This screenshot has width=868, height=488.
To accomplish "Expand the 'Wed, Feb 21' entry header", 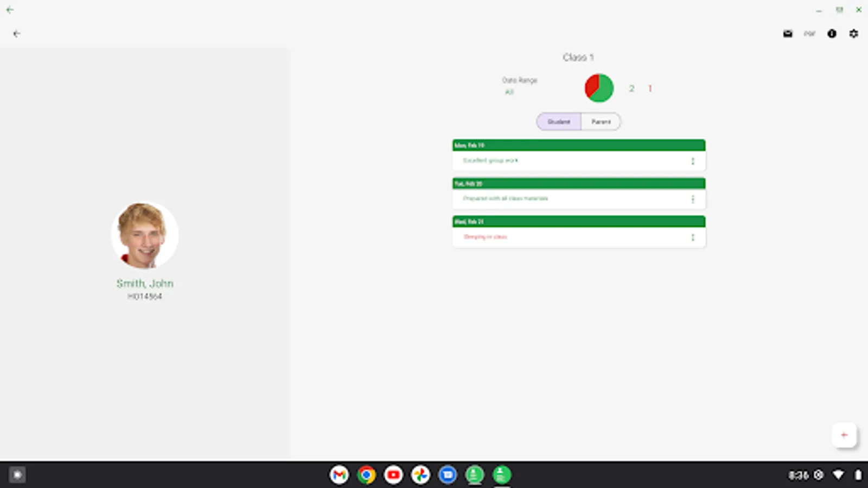I will (x=578, y=221).
